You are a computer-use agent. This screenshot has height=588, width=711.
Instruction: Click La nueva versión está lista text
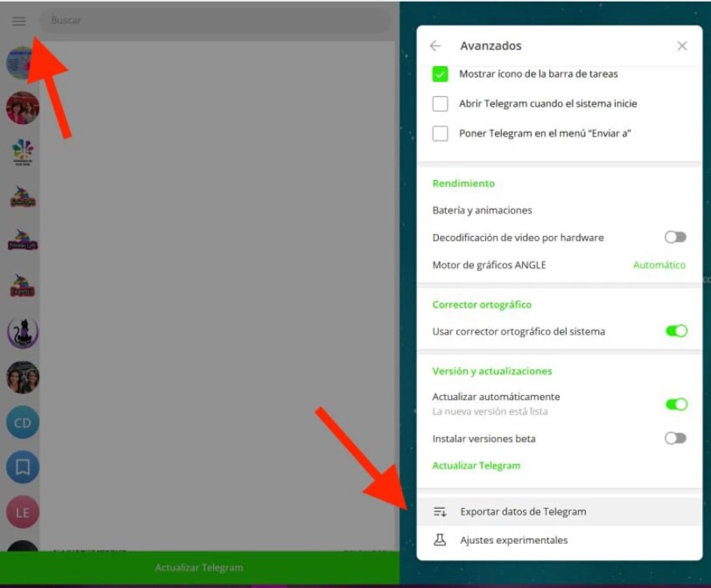tap(490, 411)
